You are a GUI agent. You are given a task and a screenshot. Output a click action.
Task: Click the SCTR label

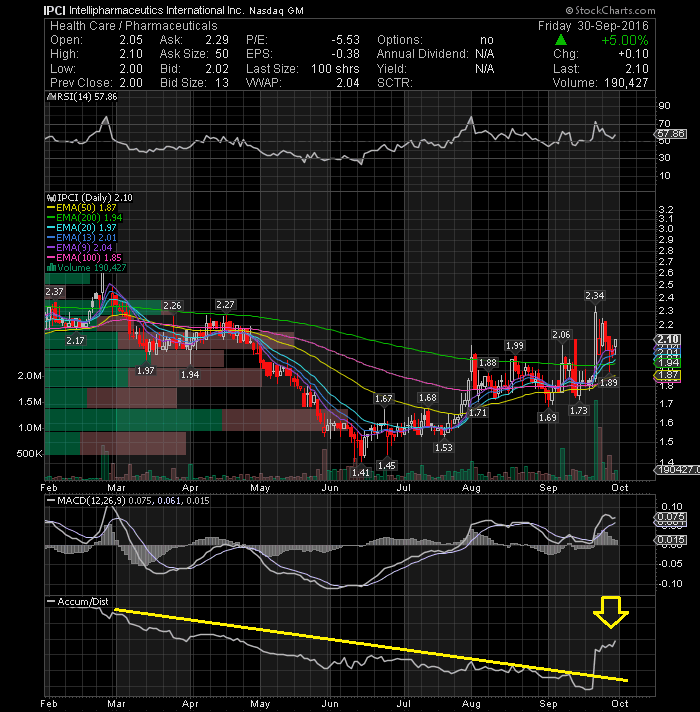point(394,83)
